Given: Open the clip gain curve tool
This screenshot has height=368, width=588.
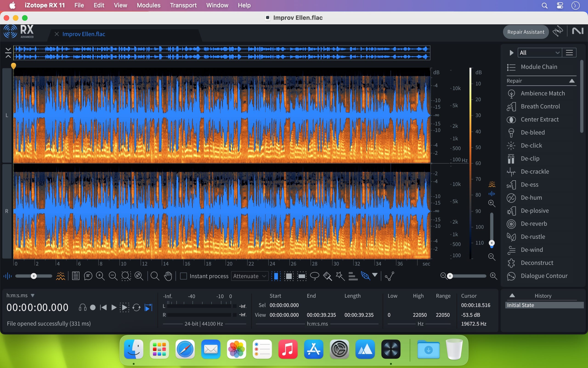Looking at the screenshot, I should [x=390, y=276].
